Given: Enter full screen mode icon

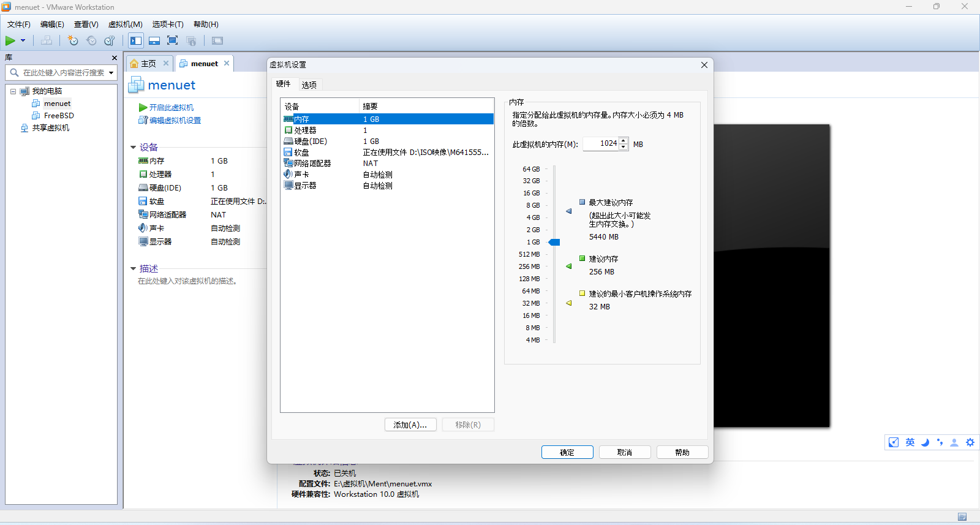Looking at the screenshot, I should (173, 40).
